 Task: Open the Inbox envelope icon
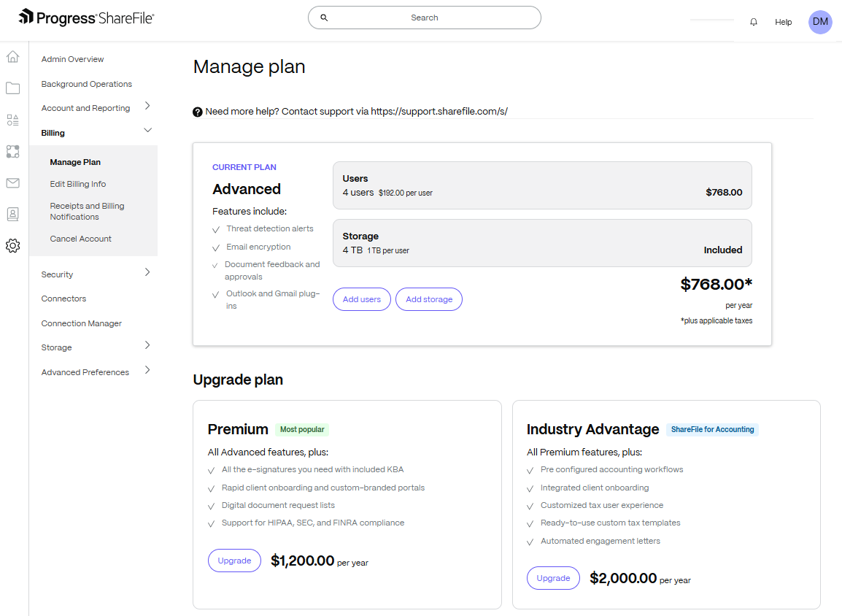(13, 183)
